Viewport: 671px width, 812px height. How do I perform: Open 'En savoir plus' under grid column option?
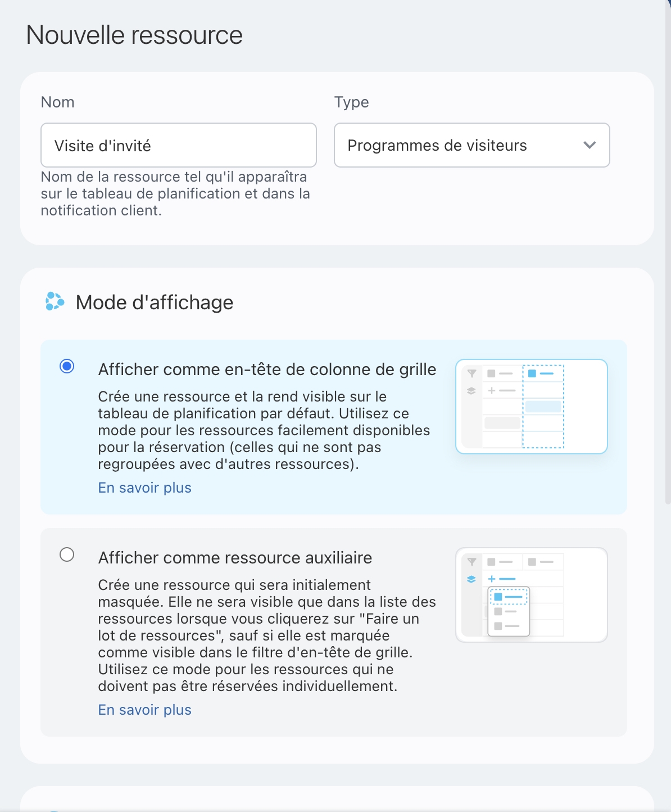[144, 488]
